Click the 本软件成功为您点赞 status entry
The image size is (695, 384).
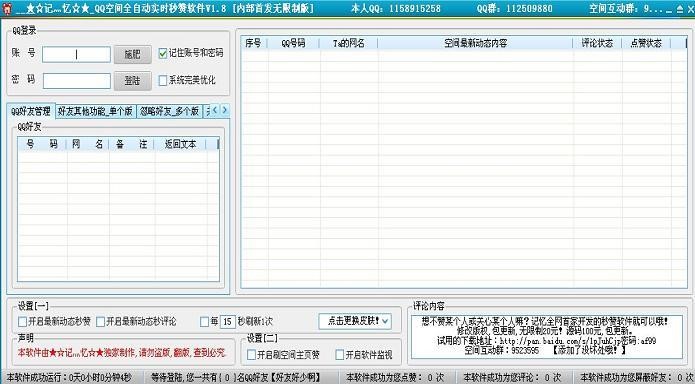point(394,378)
